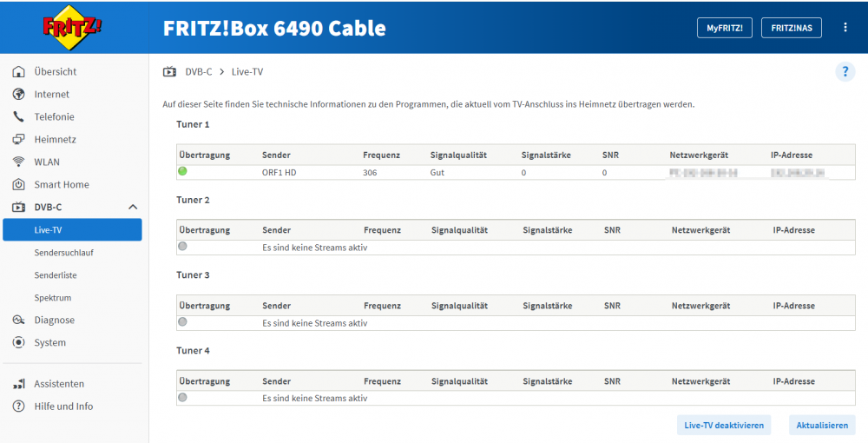The image size is (868, 443).
Task: Click the Aktualisieren button
Action: [x=822, y=426]
